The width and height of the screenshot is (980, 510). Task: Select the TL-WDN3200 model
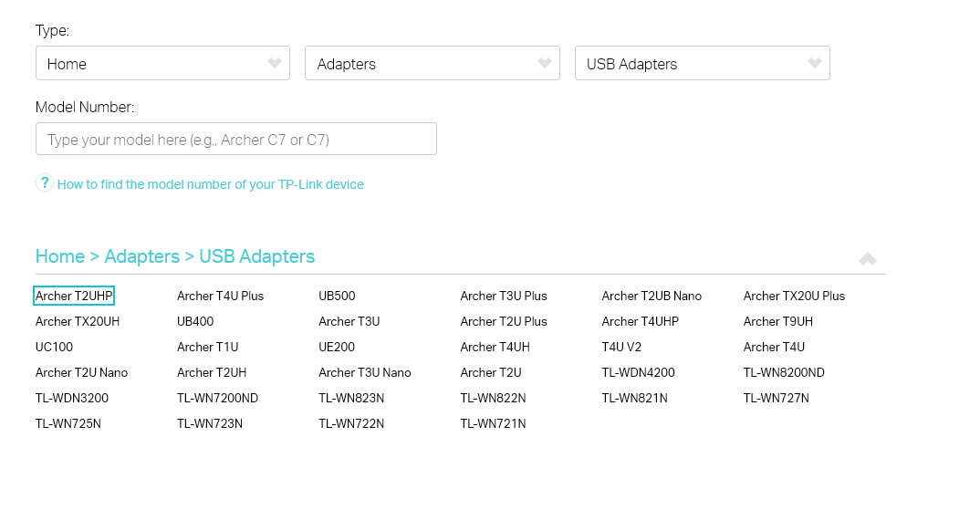tap(72, 398)
